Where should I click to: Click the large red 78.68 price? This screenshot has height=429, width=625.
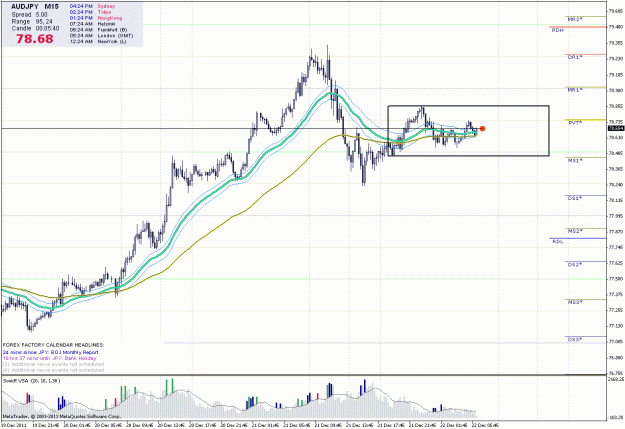35,39
